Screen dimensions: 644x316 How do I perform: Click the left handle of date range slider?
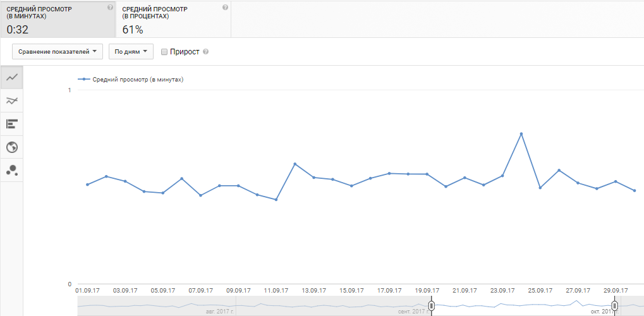click(x=432, y=306)
